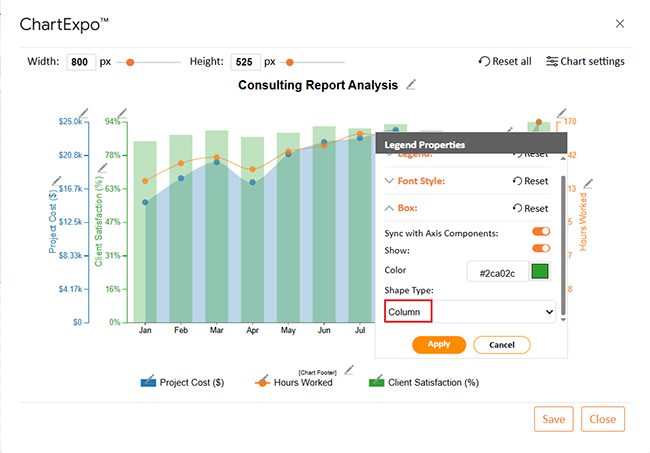Click the Width slider handle
Viewport: 650px width, 453px height.
tap(130, 62)
